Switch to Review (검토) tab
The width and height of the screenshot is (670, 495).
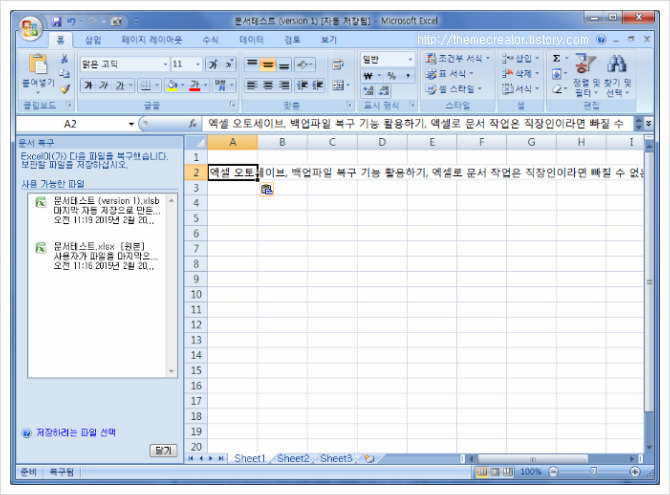coord(292,40)
